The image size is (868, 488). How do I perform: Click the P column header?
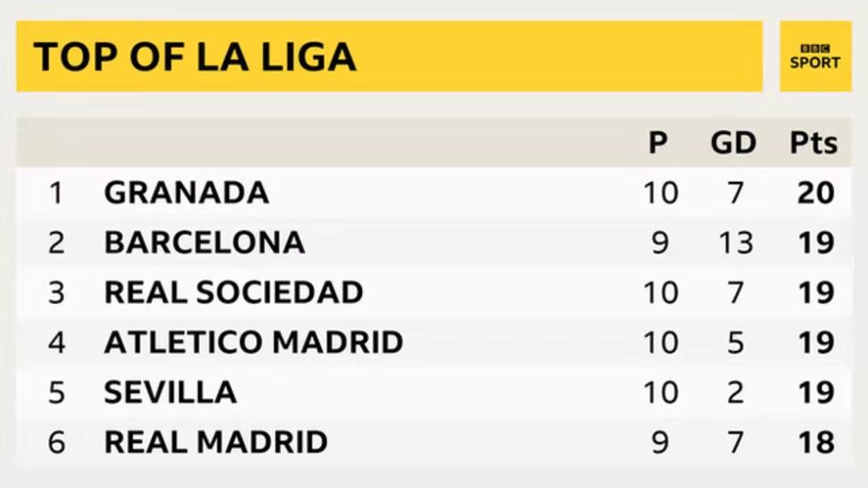658,142
